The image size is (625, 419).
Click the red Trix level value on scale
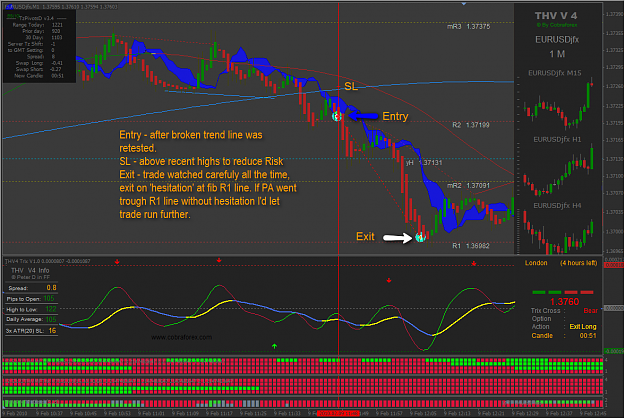614,265
